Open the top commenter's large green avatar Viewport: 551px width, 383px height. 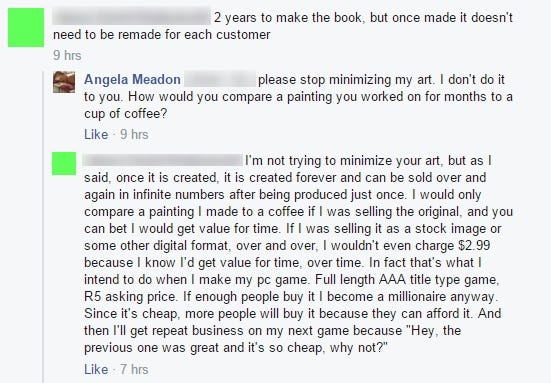point(26,27)
